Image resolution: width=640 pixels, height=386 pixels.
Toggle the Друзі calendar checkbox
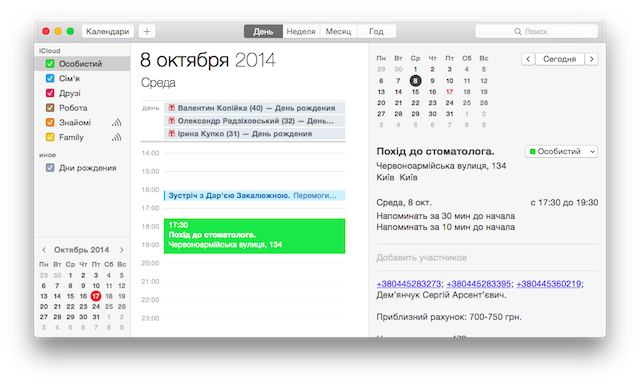[x=50, y=93]
